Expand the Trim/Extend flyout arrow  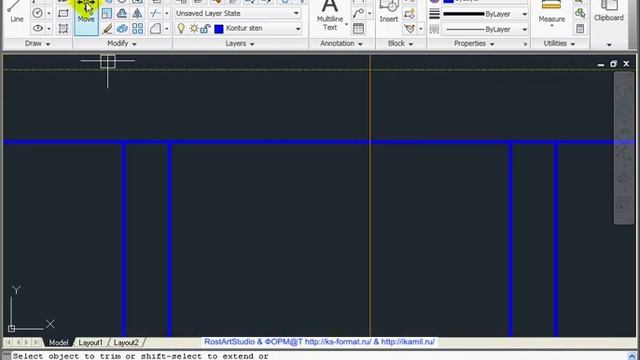[167, 13]
